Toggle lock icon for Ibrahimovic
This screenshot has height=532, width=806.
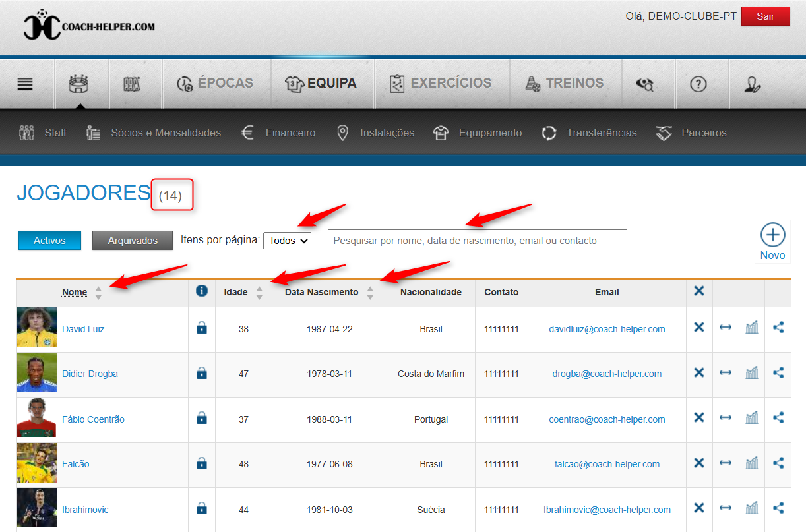point(202,509)
